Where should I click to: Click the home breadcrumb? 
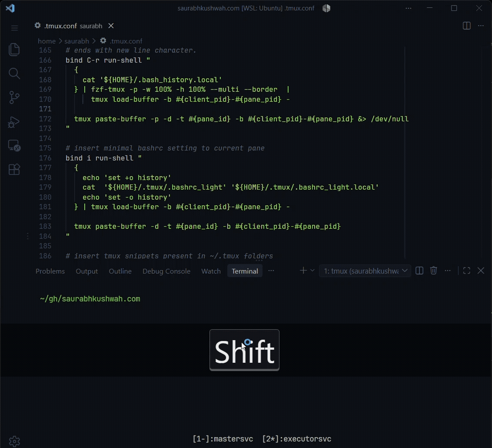47,41
